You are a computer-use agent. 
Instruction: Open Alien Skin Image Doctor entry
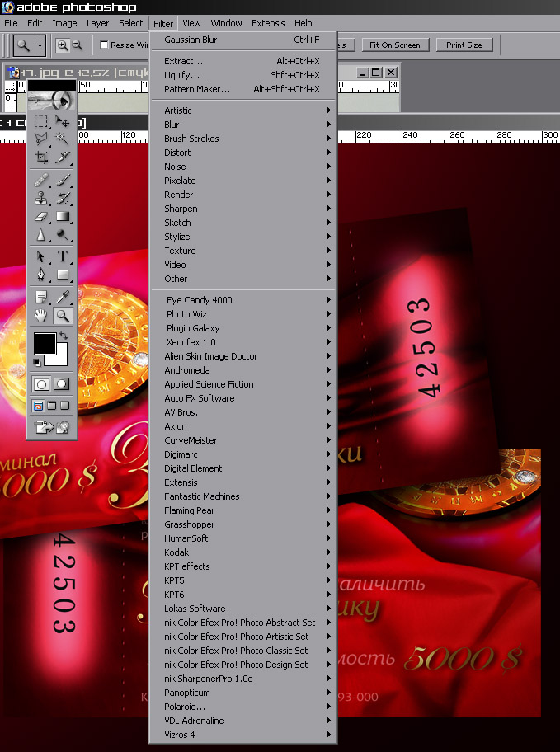243,356
